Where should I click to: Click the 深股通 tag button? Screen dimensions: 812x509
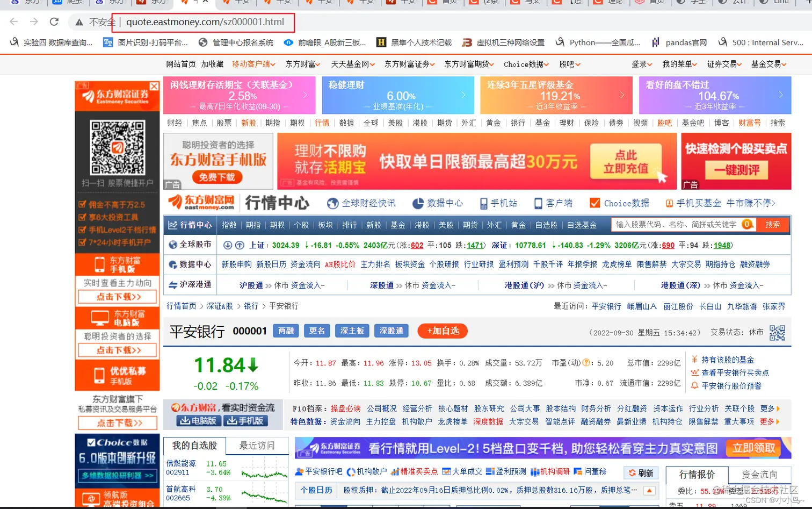point(392,331)
